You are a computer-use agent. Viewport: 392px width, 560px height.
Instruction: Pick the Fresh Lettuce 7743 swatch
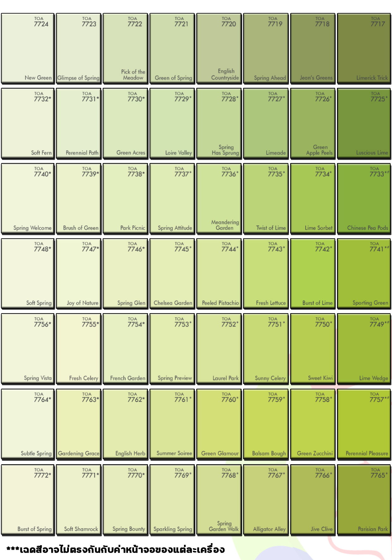pos(266,274)
